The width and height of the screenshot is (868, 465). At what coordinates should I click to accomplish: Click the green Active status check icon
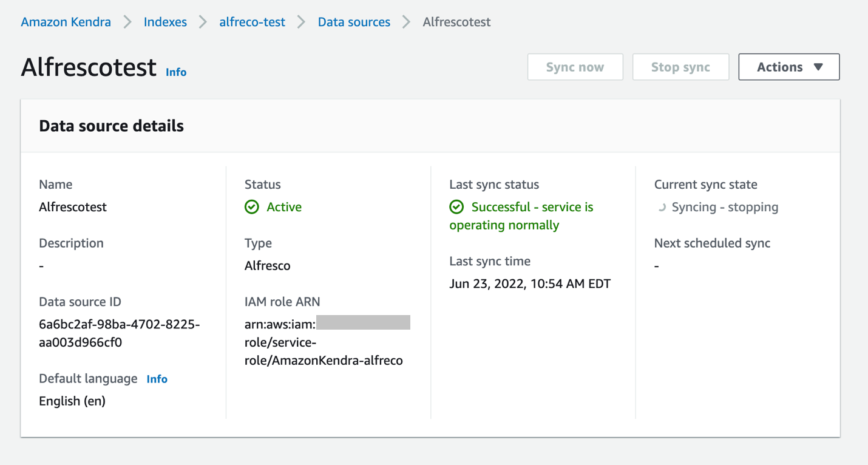252,207
